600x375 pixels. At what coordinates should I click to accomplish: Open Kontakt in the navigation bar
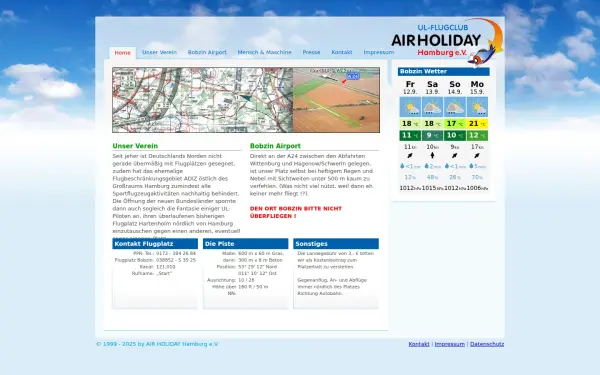click(342, 52)
